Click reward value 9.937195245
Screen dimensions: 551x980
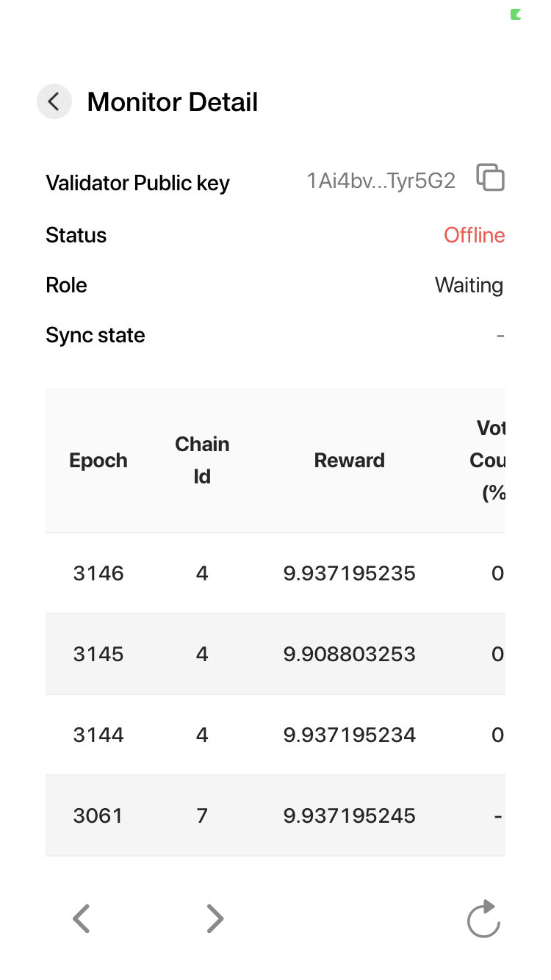click(x=349, y=815)
